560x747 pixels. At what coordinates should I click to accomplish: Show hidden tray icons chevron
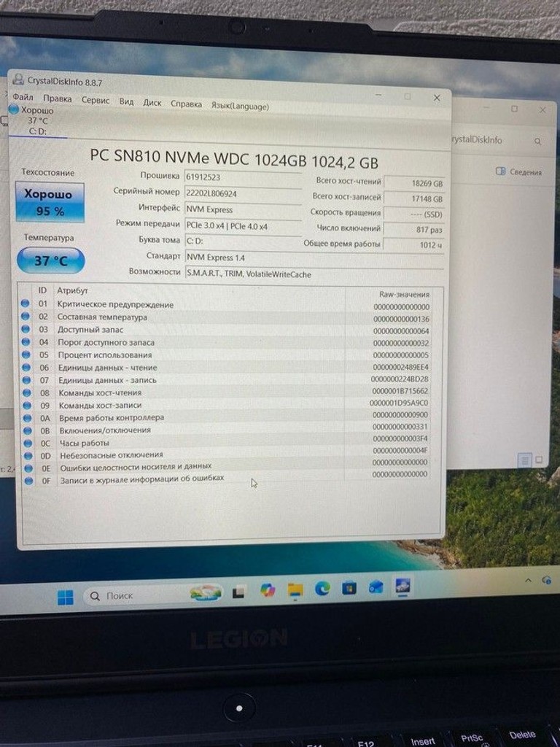(x=528, y=580)
